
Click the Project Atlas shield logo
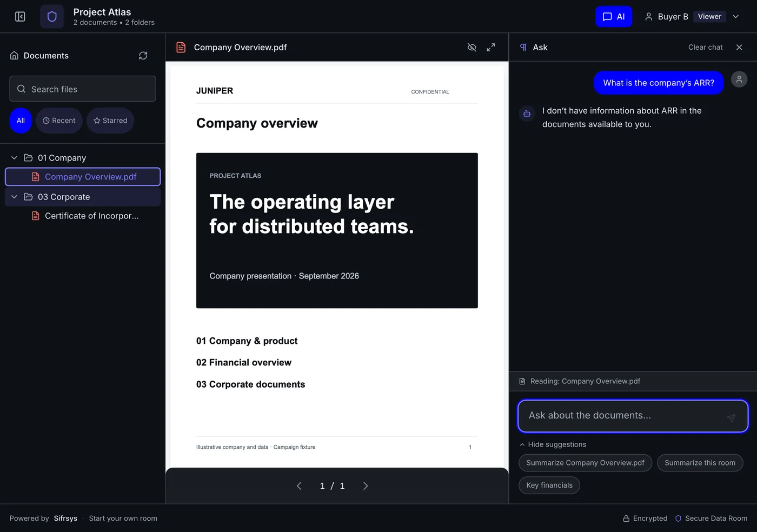pos(52,17)
